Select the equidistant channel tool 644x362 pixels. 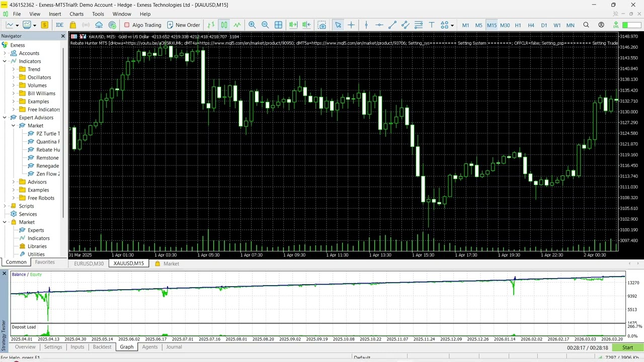pos(406,25)
